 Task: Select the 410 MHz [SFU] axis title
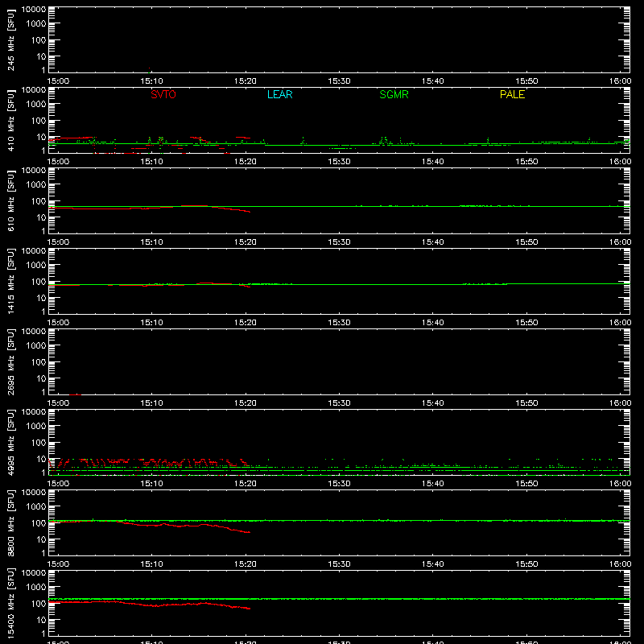tap(10, 121)
